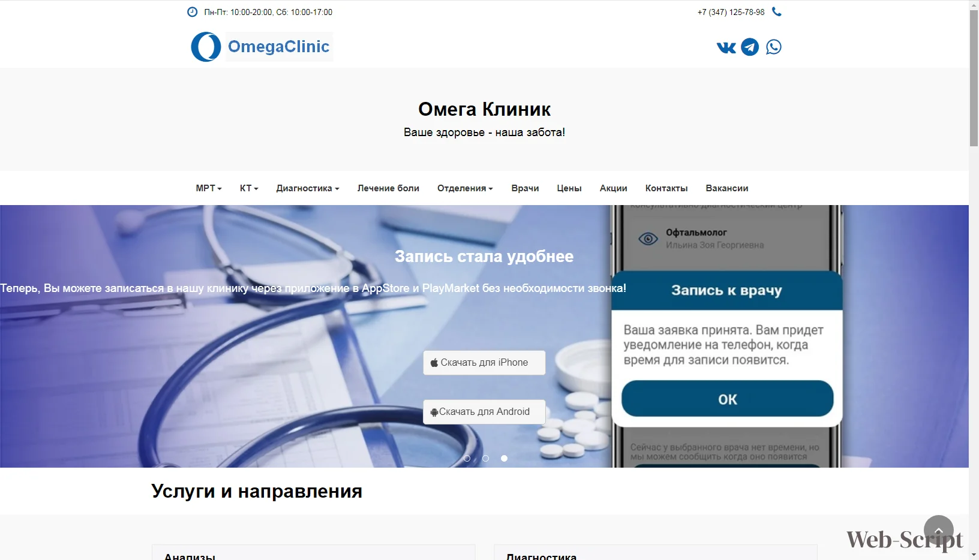Expand the МРТ dropdown menu
Screen dimensions: 979x560
pos(209,188)
